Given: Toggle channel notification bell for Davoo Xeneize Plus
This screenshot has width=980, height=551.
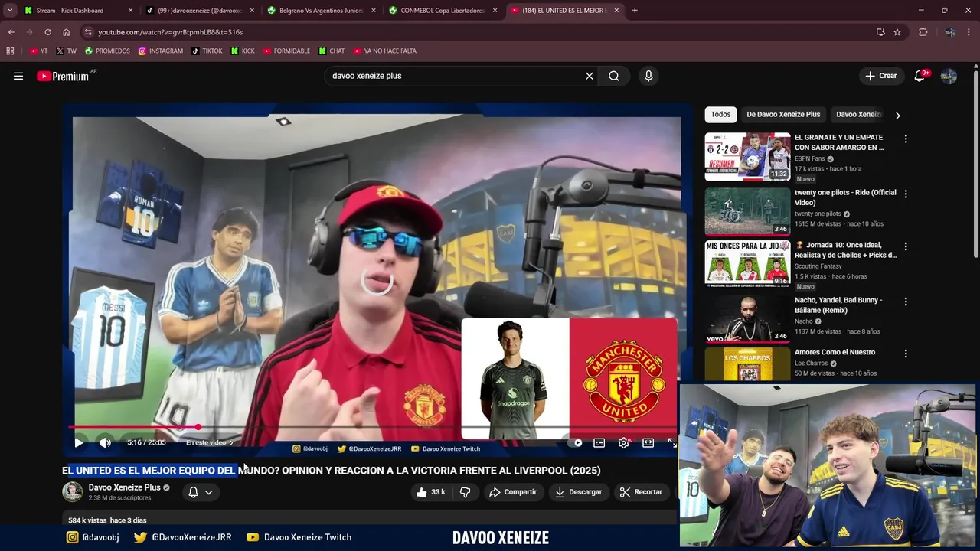Looking at the screenshot, I should coord(194,492).
